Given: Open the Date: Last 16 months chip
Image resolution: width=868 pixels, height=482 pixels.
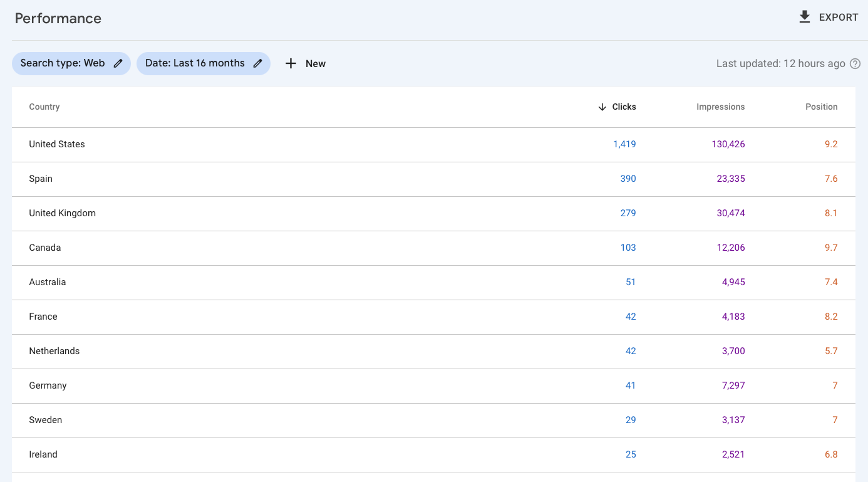Looking at the screenshot, I should click(195, 63).
